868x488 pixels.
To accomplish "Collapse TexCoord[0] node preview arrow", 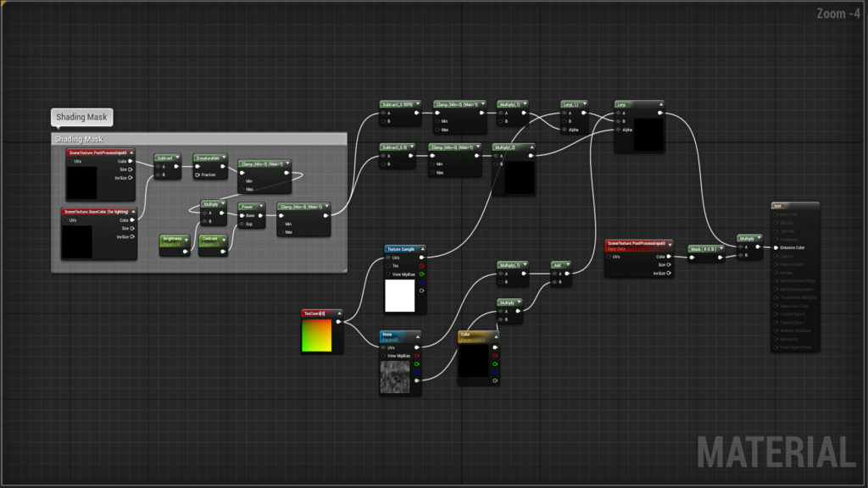I will 339,313.
